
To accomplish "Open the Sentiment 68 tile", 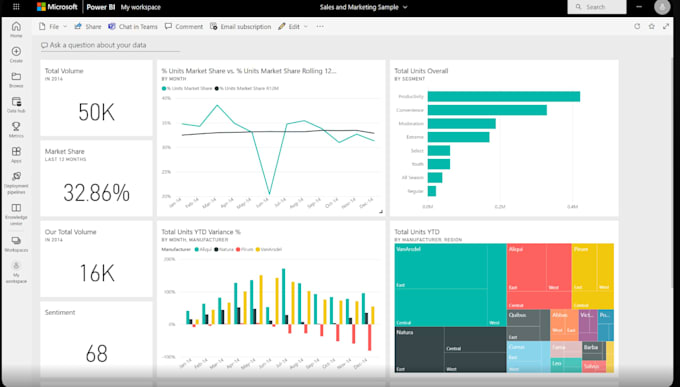I will [x=96, y=339].
